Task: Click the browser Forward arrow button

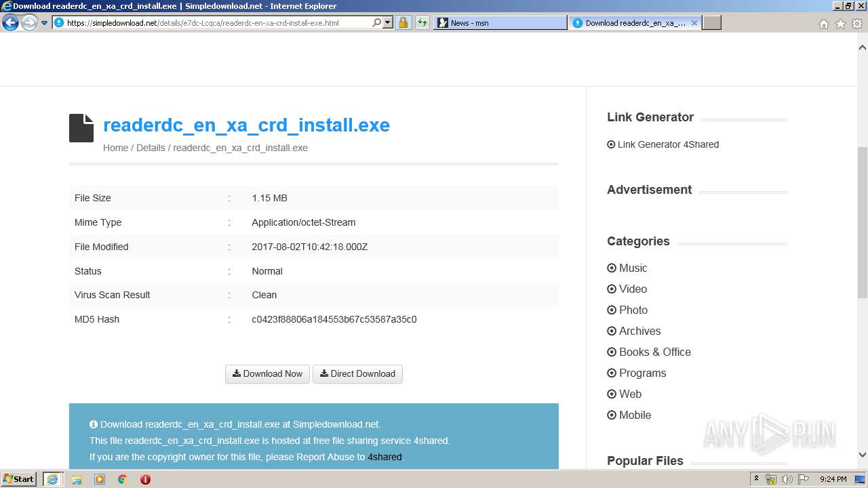Action: click(x=29, y=23)
